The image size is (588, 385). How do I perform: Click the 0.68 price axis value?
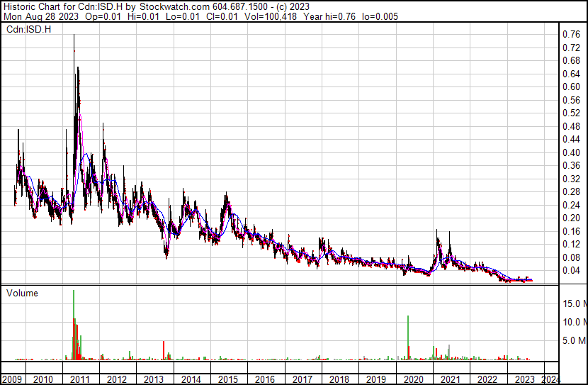tap(572, 61)
